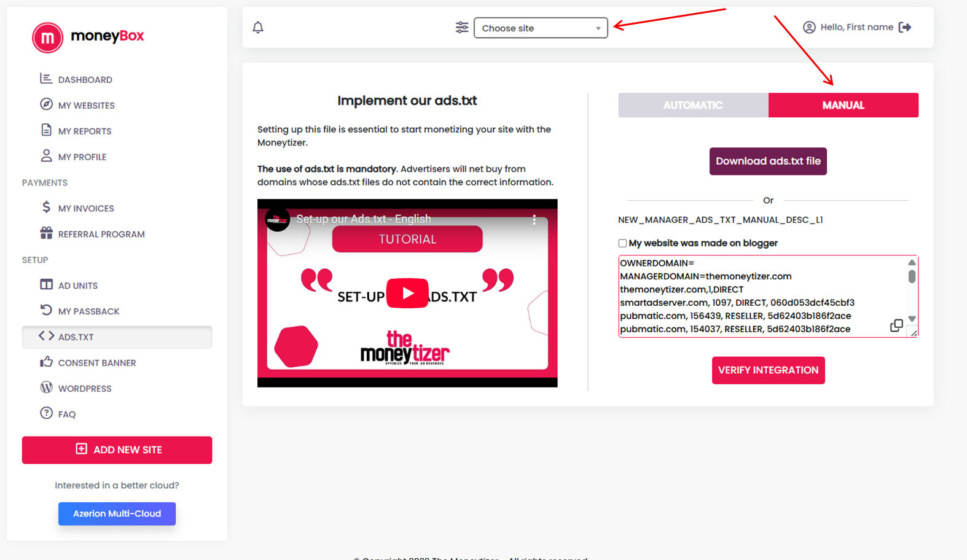The image size is (967, 560).
Task: Check 'My website was made on blogger'
Action: [622, 243]
